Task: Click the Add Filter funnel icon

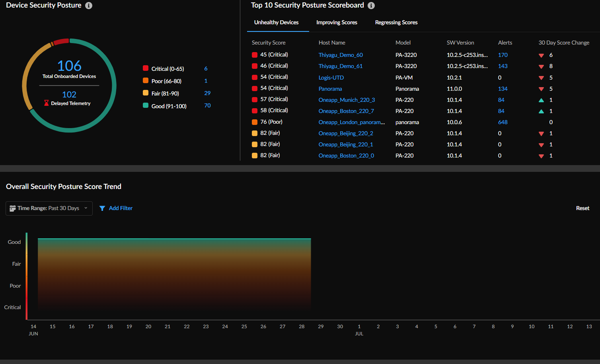Action: (103, 208)
